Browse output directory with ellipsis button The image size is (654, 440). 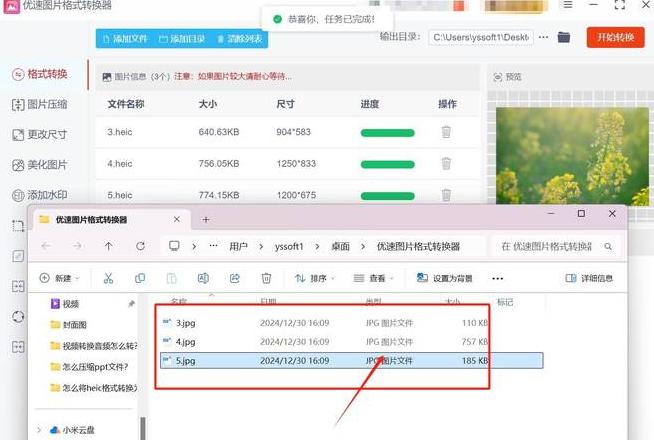(543, 37)
